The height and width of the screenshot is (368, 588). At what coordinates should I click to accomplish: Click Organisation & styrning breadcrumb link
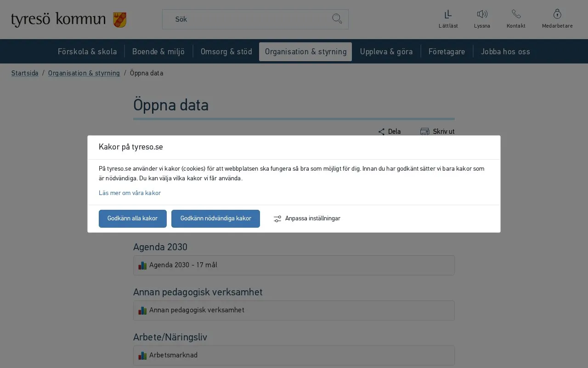[x=84, y=73]
